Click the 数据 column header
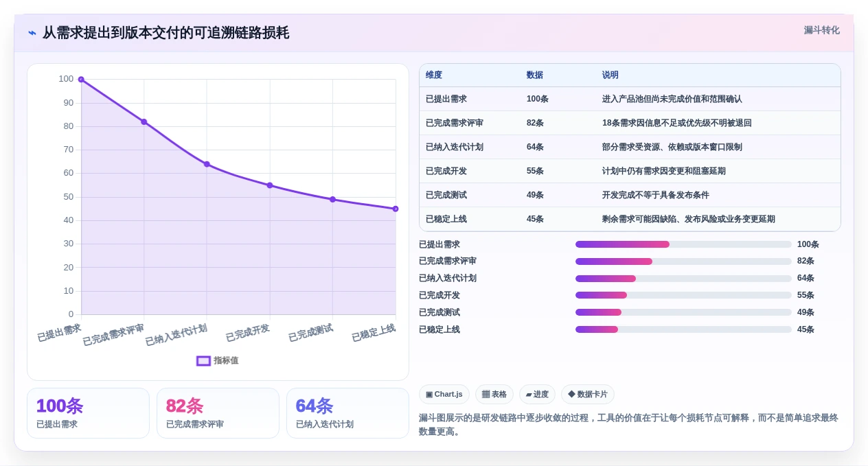Screen dimensions: 868x466 coord(535,75)
